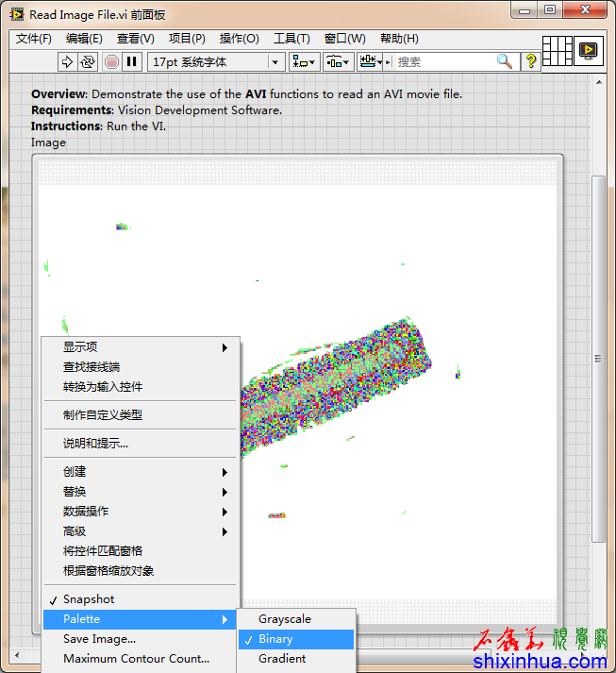The image size is (616, 673).
Task: Click the VI icon in top-right corner
Action: 589,49
